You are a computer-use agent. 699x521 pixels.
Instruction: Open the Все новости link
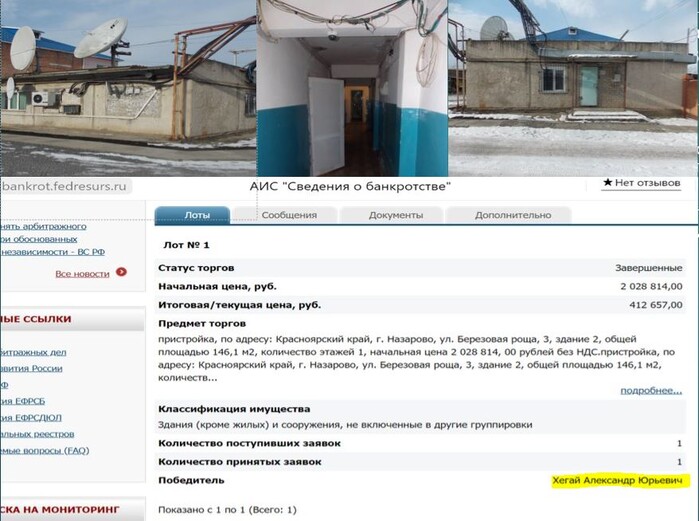(82, 274)
